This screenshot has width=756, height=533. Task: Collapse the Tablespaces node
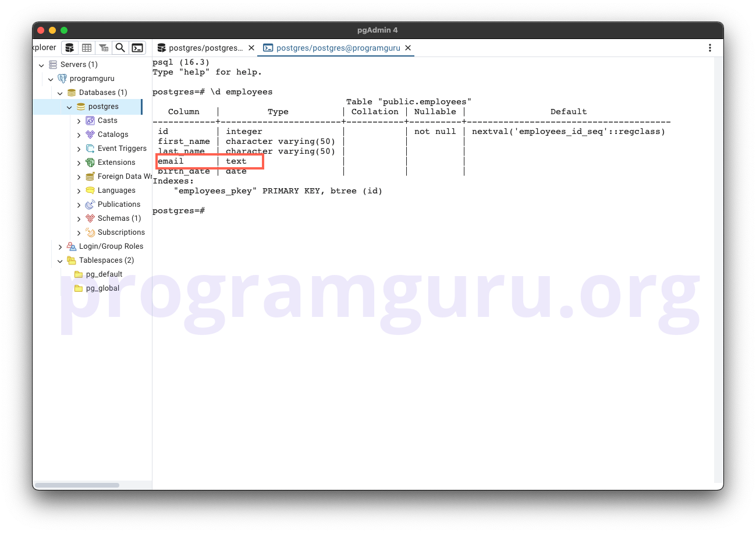(x=60, y=260)
